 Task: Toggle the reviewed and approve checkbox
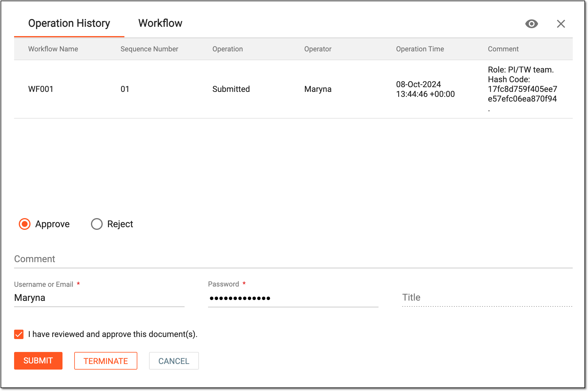click(19, 334)
